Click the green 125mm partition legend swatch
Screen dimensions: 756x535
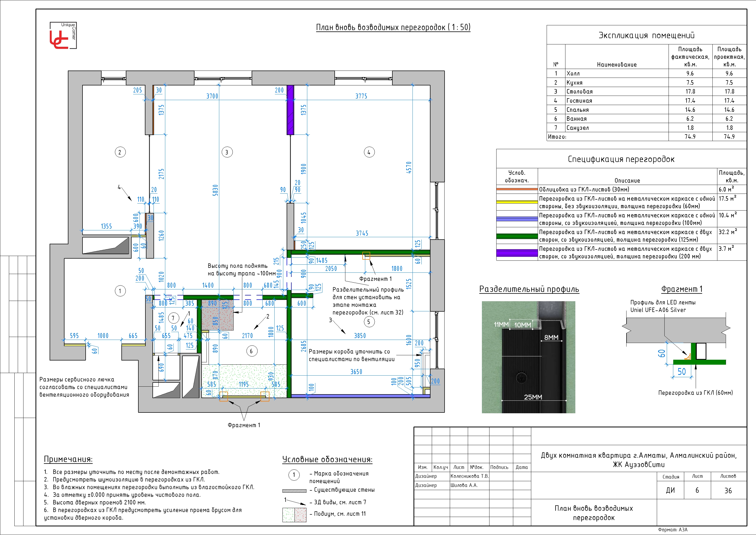(x=517, y=236)
